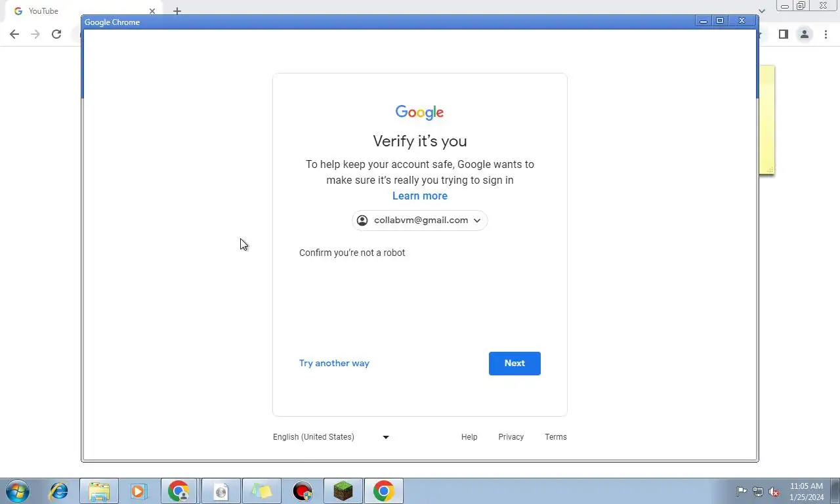This screenshot has width=840, height=504.
Task: Close the background Chrome window
Action: 824,6
